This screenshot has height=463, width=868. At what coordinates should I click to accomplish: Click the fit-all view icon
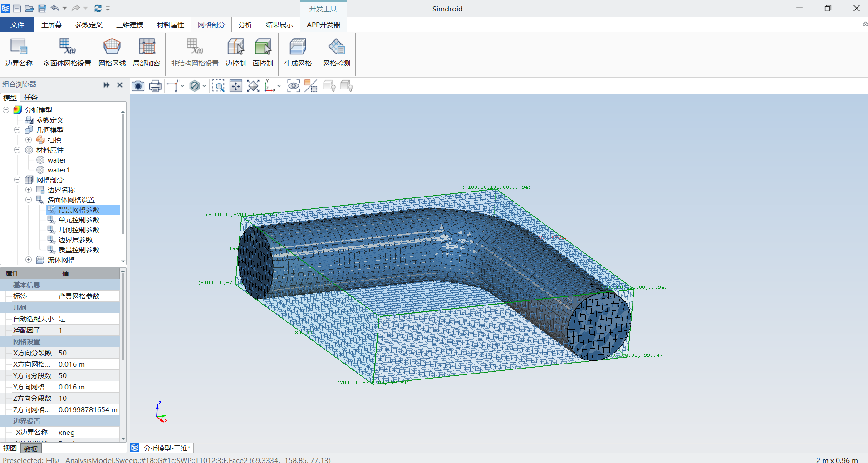253,86
